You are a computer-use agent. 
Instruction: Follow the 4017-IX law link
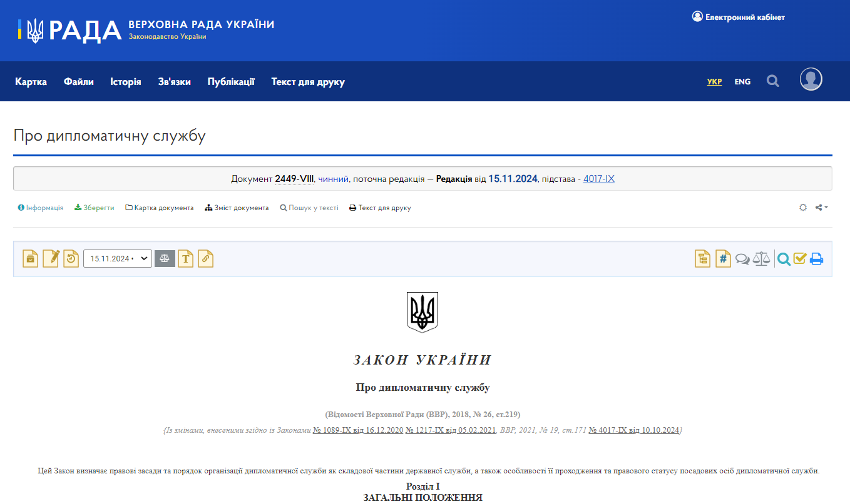coord(598,178)
